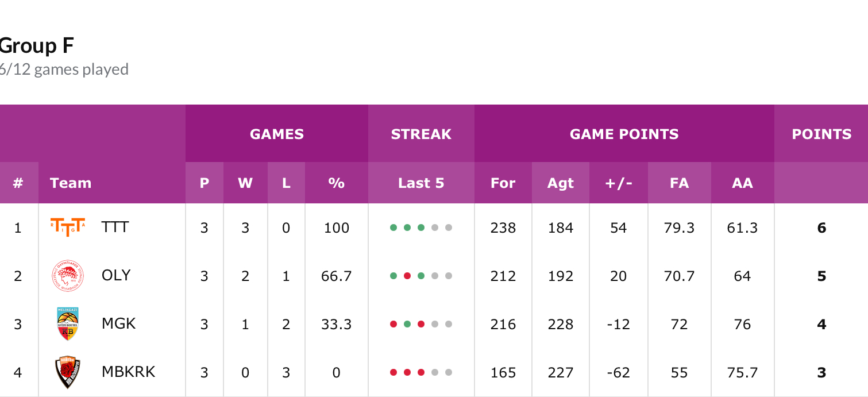Sort table by the For column header
The width and height of the screenshot is (868, 397).
pyautogui.click(x=503, y=183)
